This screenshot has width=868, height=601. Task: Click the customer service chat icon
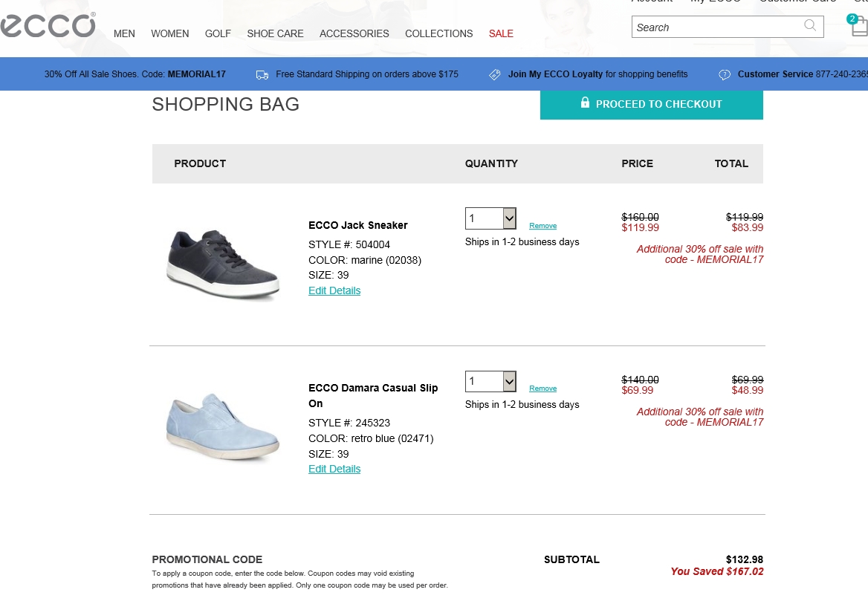(x=725, y=74)
